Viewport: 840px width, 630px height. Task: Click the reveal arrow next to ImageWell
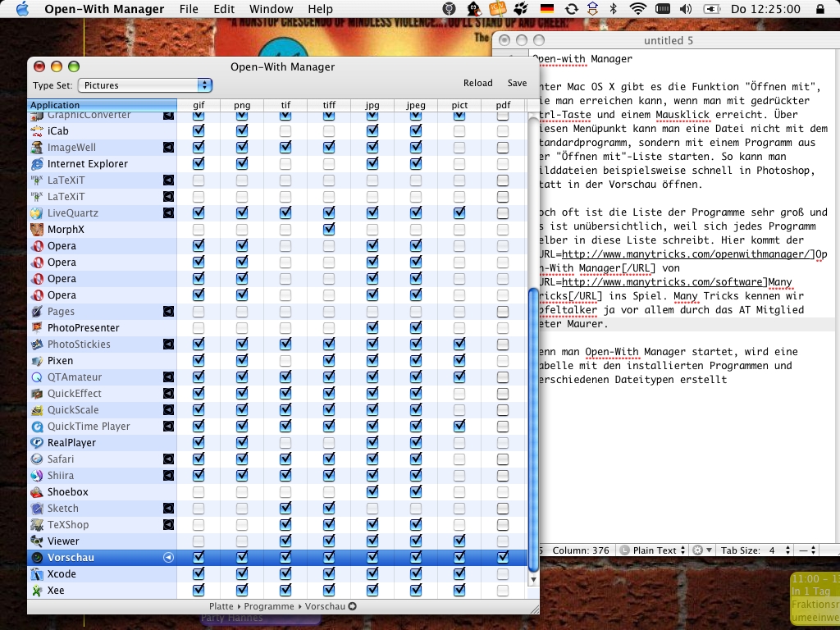point(168,148)
